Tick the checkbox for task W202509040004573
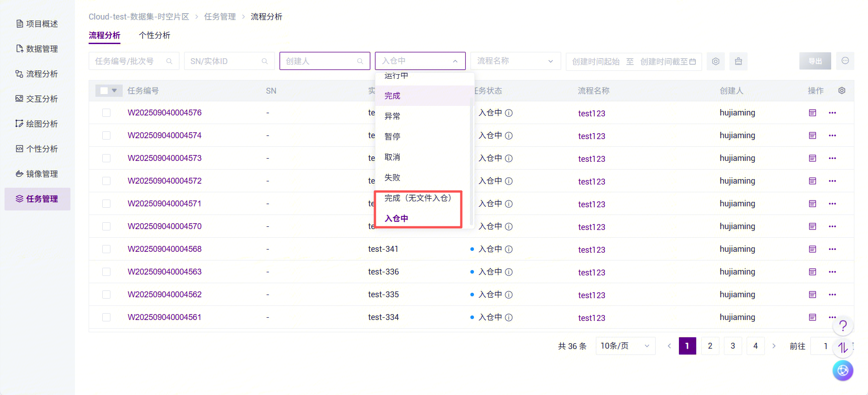This screenshot has height=395, width=868. [x=106, y=158]
